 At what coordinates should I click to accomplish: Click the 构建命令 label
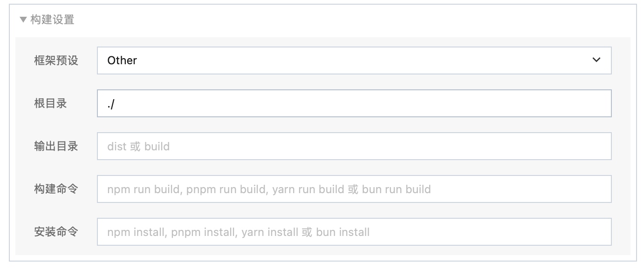[x=56, y=189]
